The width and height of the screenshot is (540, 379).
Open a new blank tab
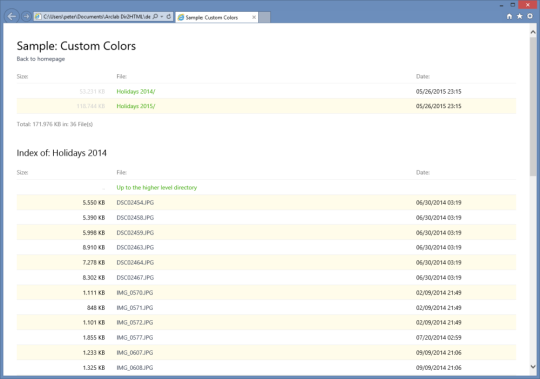click(x=264, y=17)
